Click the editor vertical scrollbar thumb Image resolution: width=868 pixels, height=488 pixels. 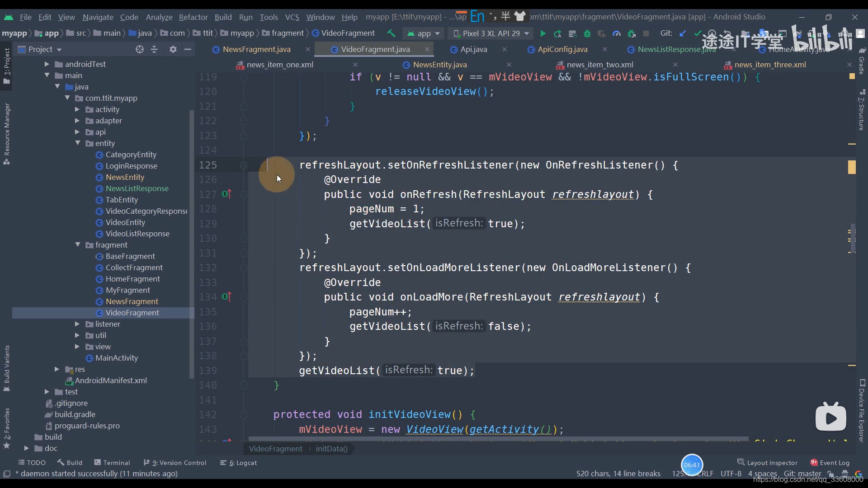tap(853, 239)
